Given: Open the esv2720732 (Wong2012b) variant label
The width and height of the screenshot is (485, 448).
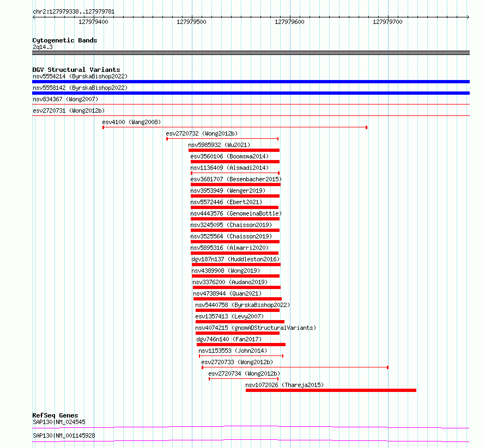Looking at the screenshot, I should tap(202, 133).
